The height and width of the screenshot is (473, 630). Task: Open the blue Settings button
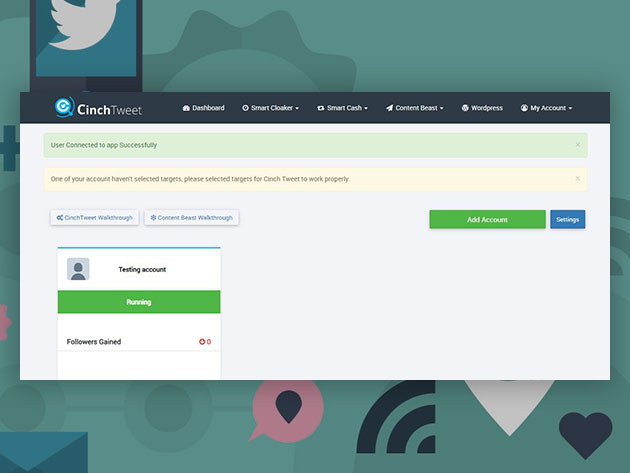click(x=567, y=219)
